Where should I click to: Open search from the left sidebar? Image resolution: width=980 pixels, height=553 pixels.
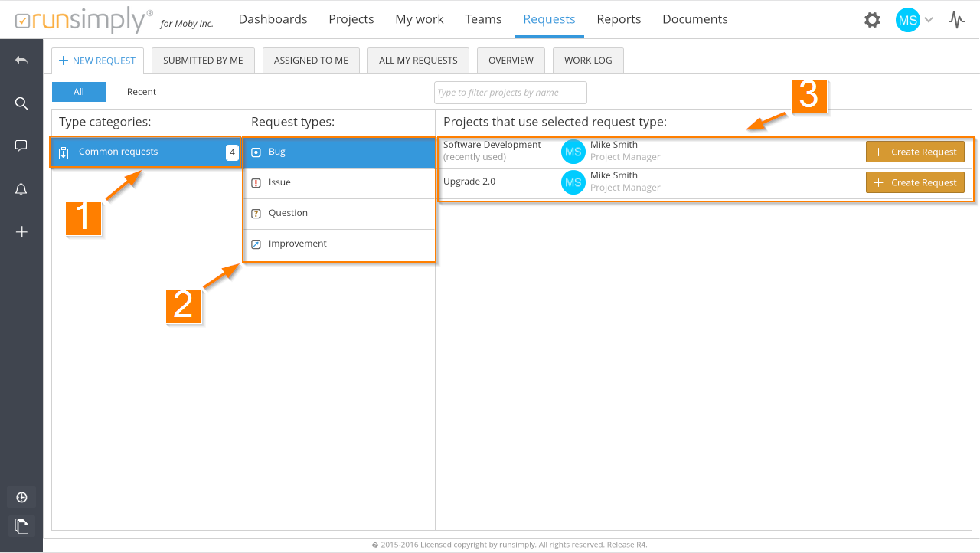pos(21,103)
